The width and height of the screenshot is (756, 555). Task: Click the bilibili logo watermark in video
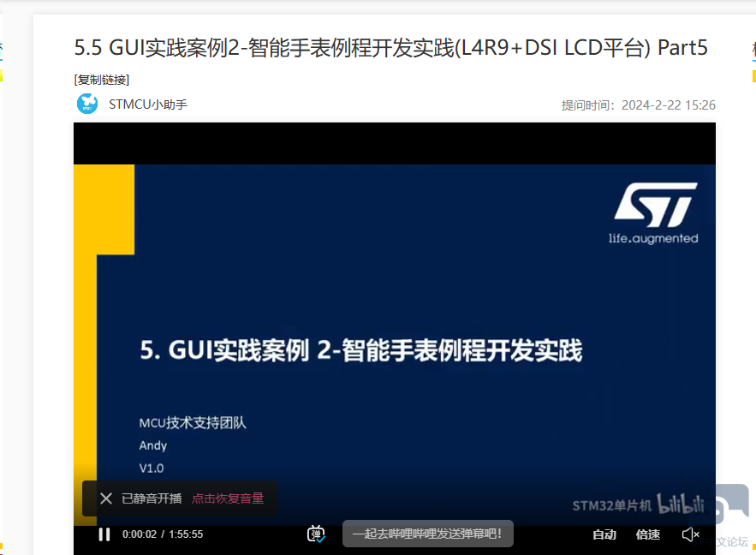(681, 504)
